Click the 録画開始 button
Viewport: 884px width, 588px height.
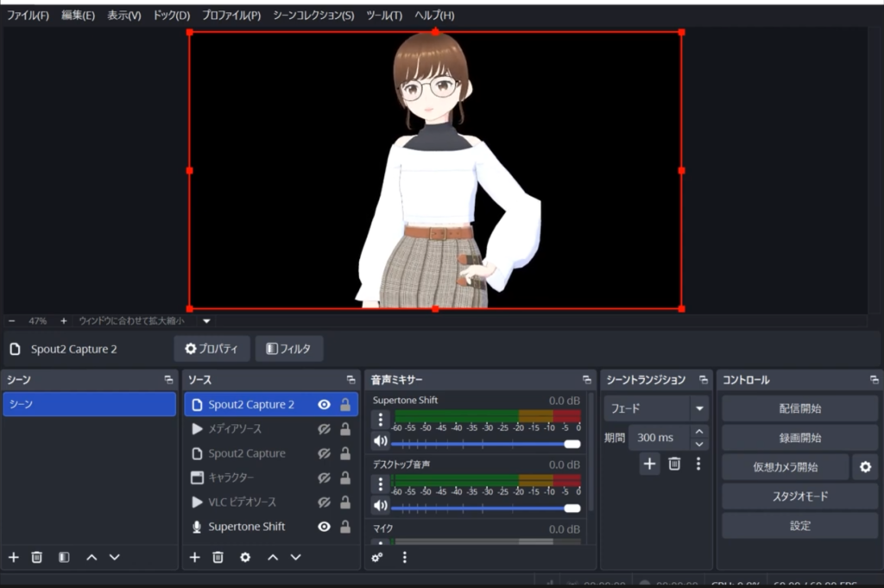pyautogui.click(x=799, y=438)
